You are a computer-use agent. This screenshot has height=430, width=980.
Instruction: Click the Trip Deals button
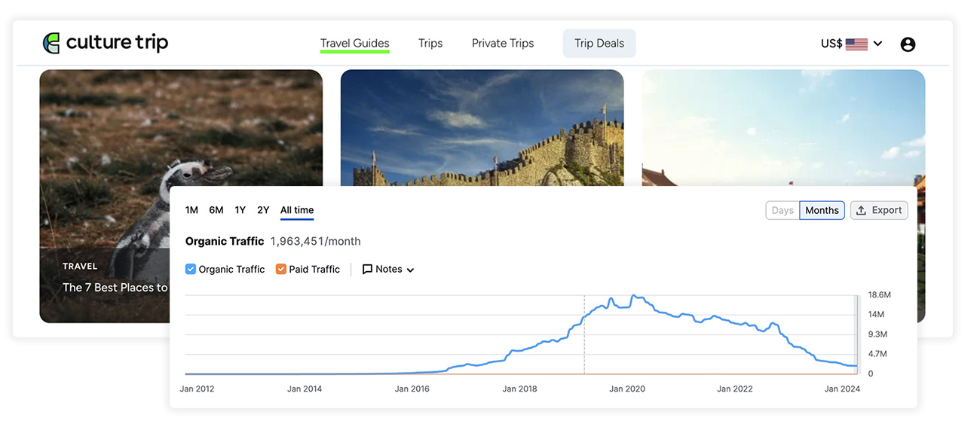click(x=599, y=43)
